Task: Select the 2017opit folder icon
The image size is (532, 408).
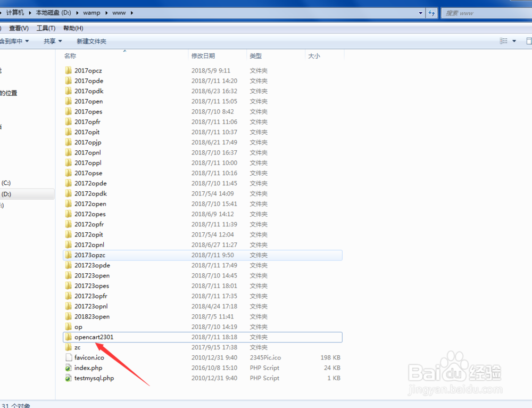Action: [69, 132]
